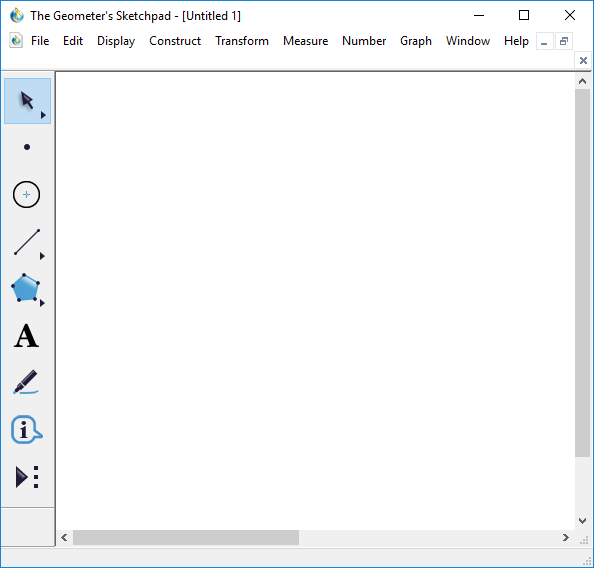Viewport: 594px width, 568px height.
Task: Click the vertical scrollbar down arrow
Action: [583, 521]
